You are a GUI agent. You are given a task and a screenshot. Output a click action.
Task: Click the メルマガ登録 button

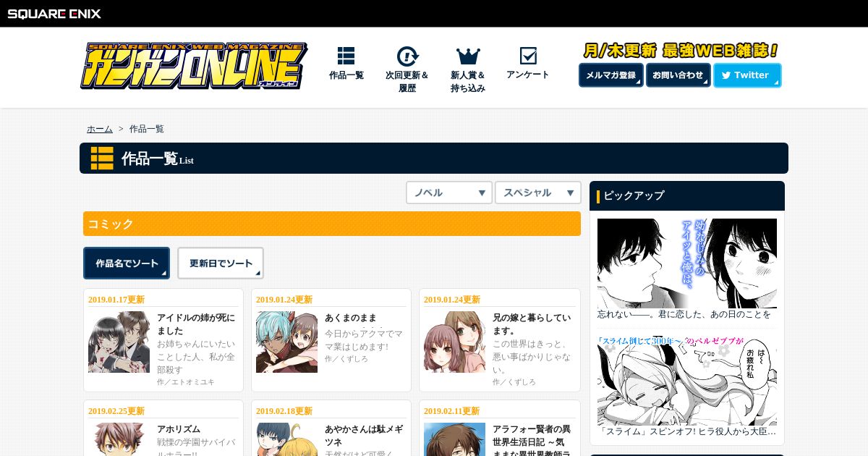click(x=611, y=75)
